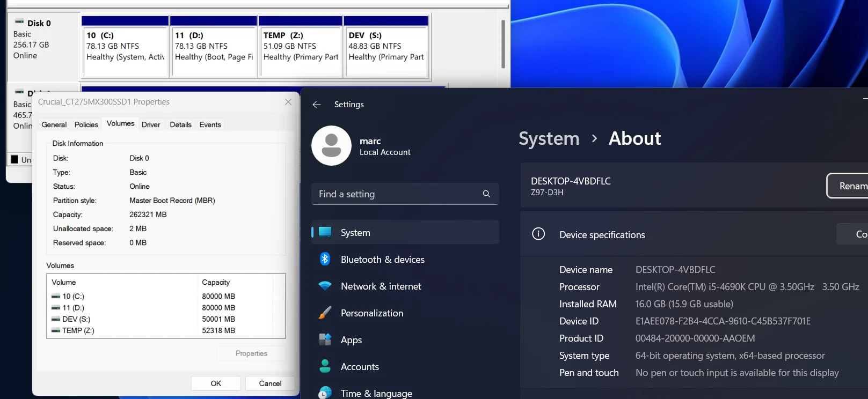Screen dimensions: 868x399
Task: Select 10 (C:) partition in Disk Management
Action: [125, 47]
